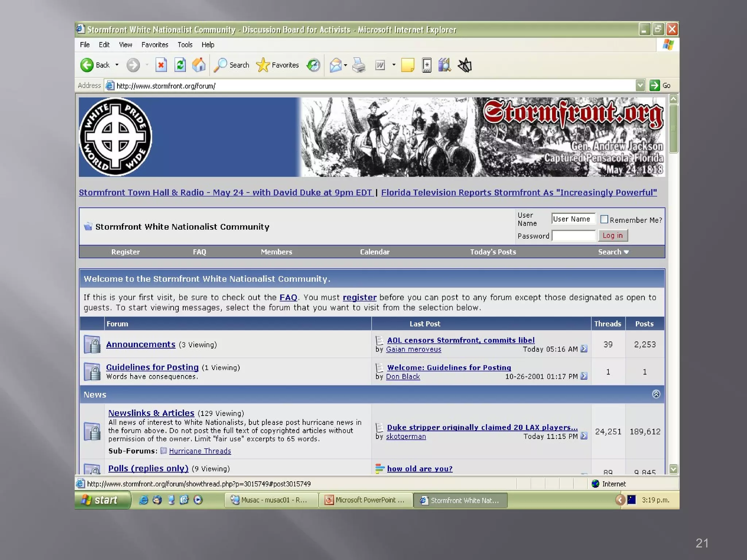The height and width of the screenshot is (560, 747).
Task: Refresh the page with the Refresh icon
Action: point(180,65)
